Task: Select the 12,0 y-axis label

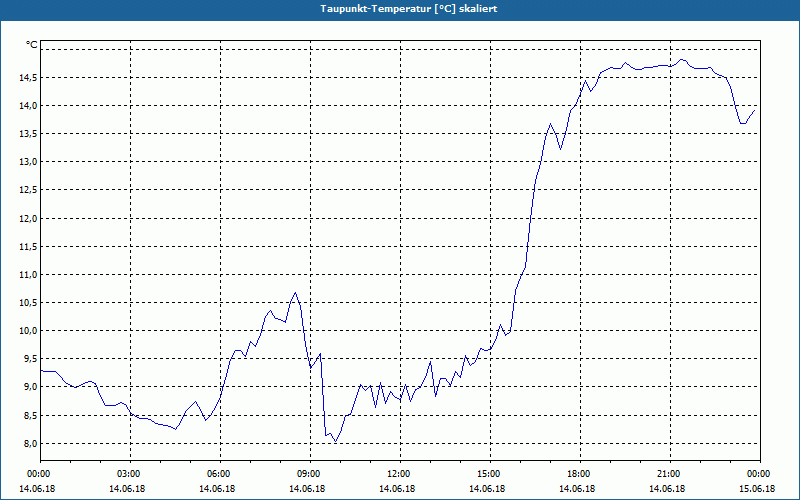Action: [x=28, y=218]
